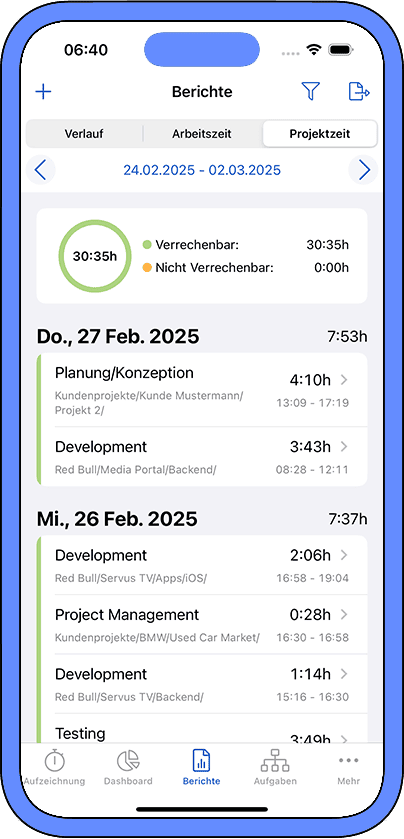Select Berichte report icon in bottom bar

tap(201, 767)
